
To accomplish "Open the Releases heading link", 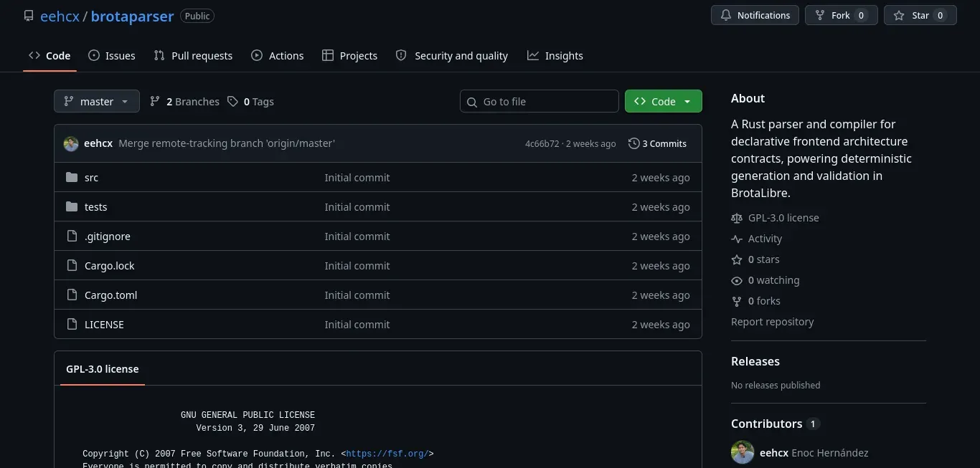I will 755,361.
